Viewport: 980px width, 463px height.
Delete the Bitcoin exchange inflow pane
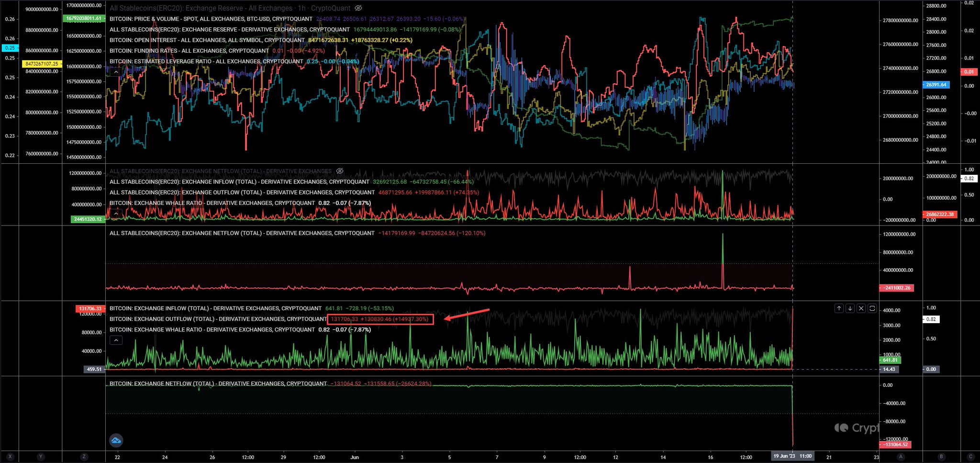click(861, 308)
